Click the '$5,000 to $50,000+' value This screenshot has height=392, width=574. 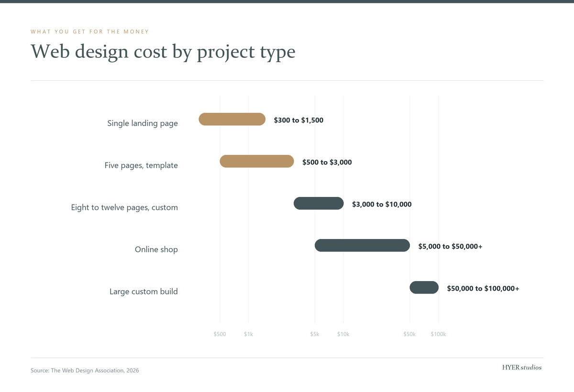point(450,247)
